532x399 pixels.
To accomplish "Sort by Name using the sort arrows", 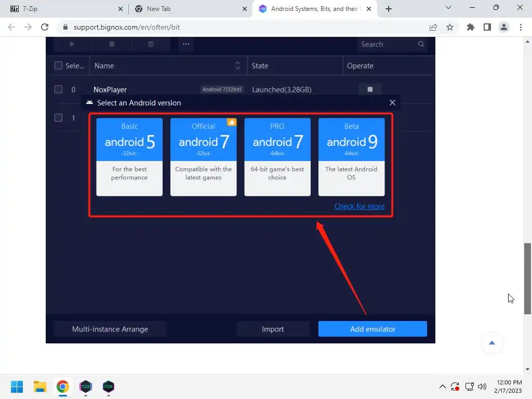I will click(237, 65).
